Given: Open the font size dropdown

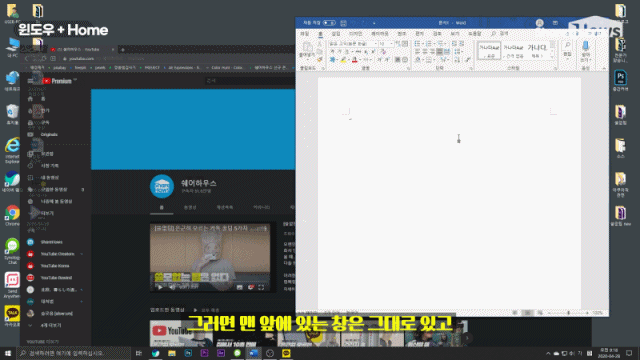Looking at the screenshot, I should coord(386,44).
